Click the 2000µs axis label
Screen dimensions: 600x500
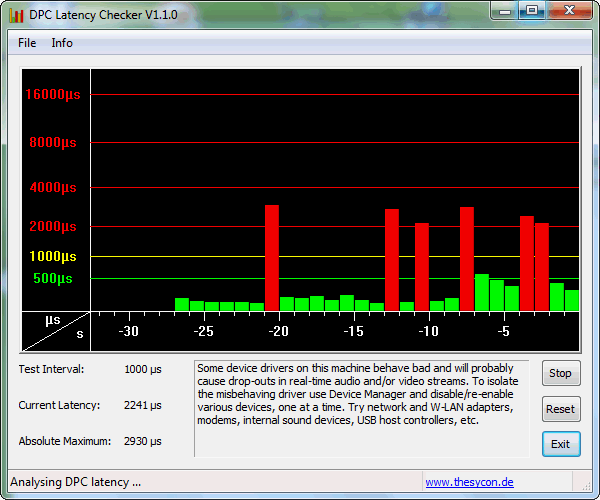pyautogui.click(x=53, y=226)
